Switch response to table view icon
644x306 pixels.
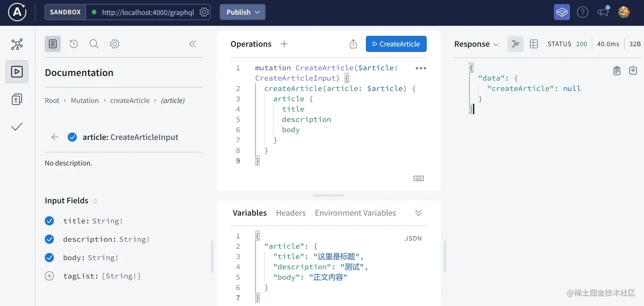point(534,44)
